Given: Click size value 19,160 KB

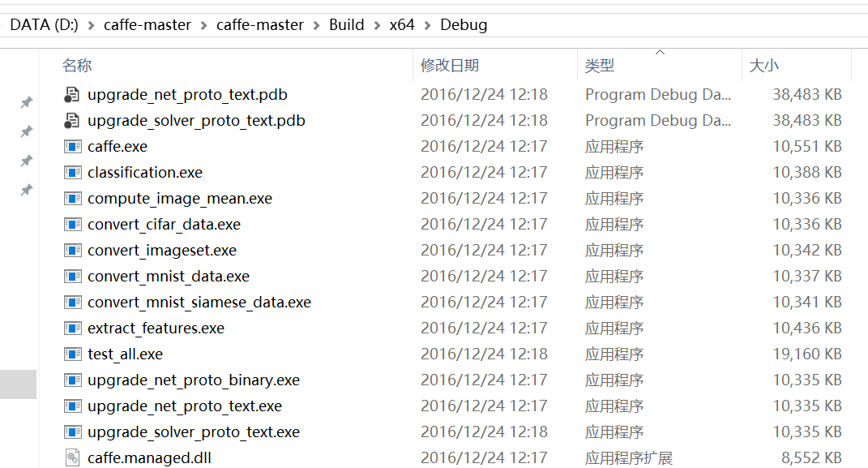Looking at the screenshot, I should (807, 354).
